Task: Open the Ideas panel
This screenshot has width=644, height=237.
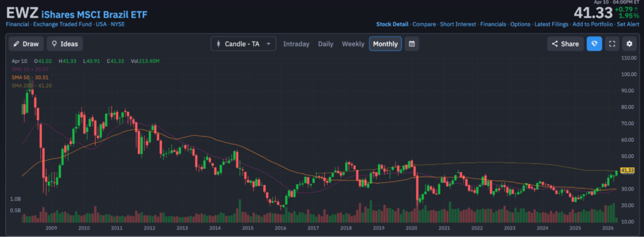Action: point(65,44)
